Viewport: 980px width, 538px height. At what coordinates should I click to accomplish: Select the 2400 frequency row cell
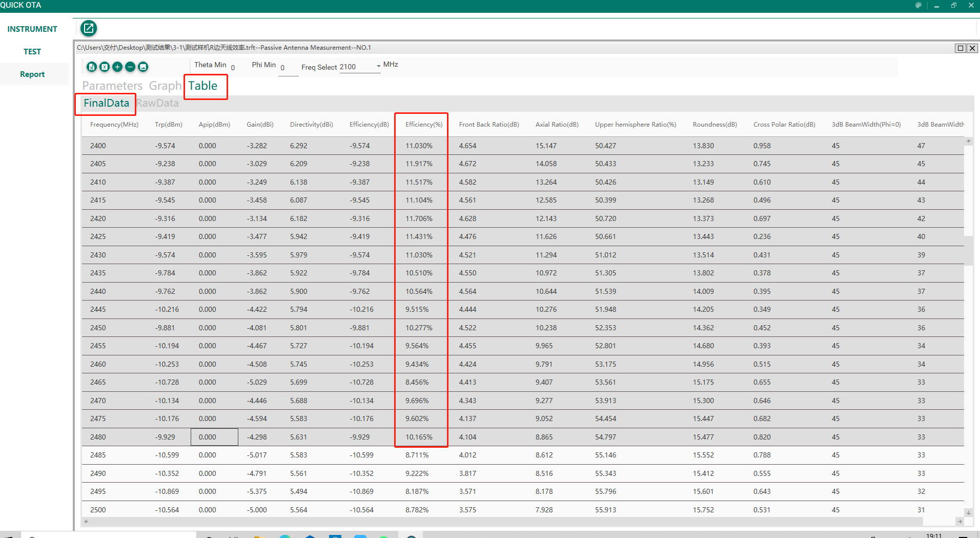point(98,146)
